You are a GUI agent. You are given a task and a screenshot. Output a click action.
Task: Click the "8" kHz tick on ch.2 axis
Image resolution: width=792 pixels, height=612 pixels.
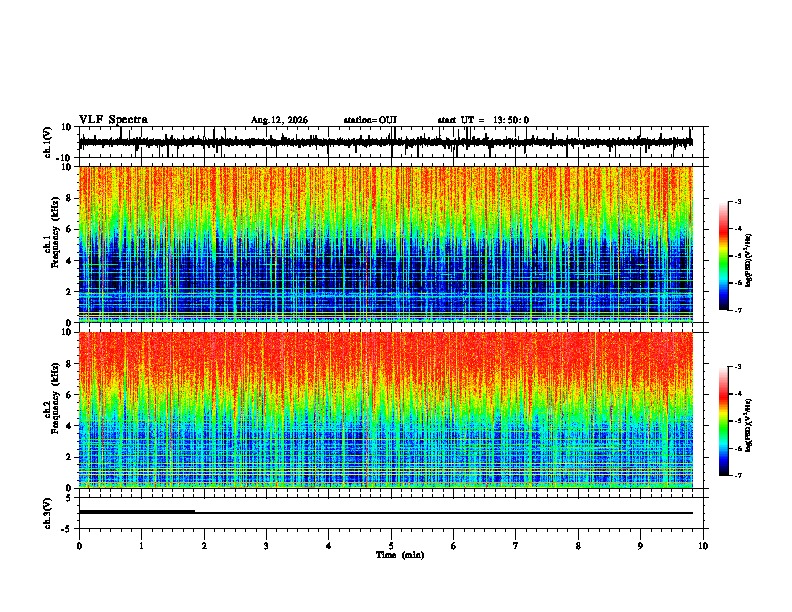69,364
